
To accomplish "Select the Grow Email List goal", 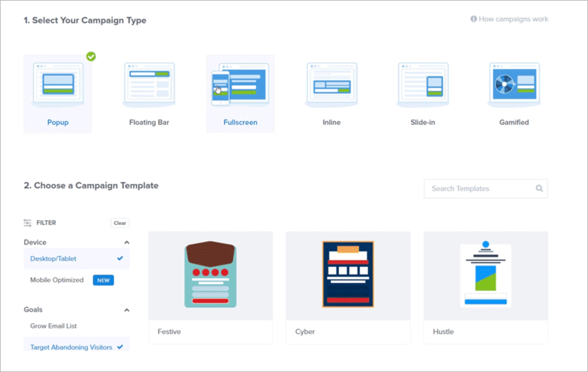I will point(53,326).
